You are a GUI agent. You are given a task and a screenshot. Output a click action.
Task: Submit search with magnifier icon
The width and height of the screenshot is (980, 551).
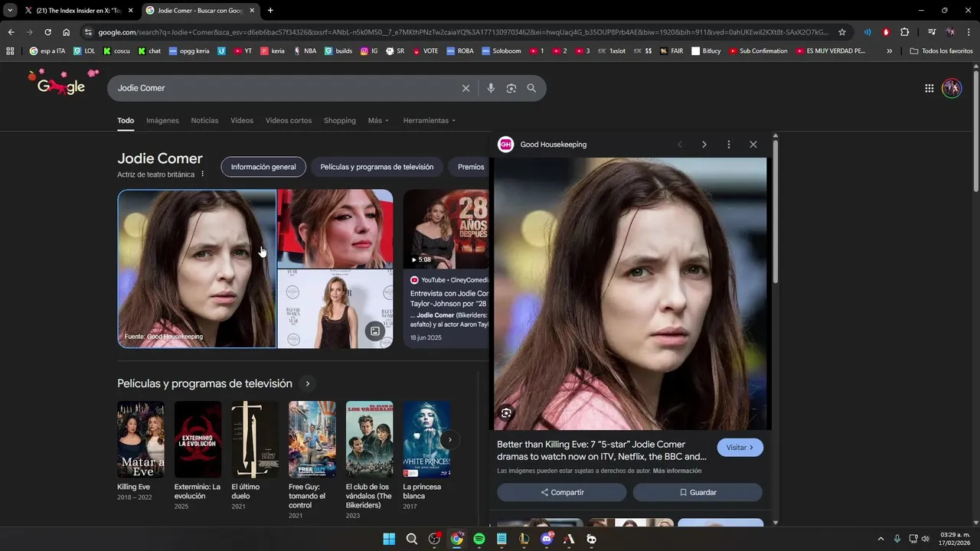[531, 88]
